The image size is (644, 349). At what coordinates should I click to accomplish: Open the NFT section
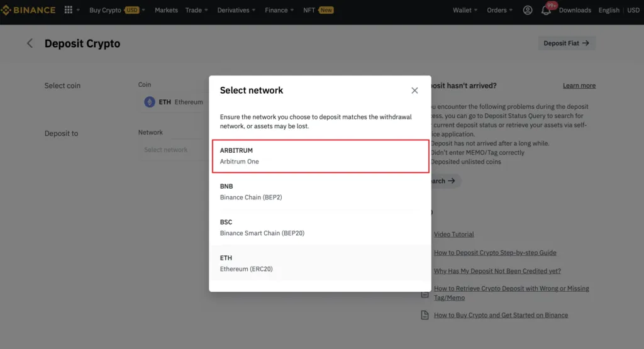coord(309,10)
